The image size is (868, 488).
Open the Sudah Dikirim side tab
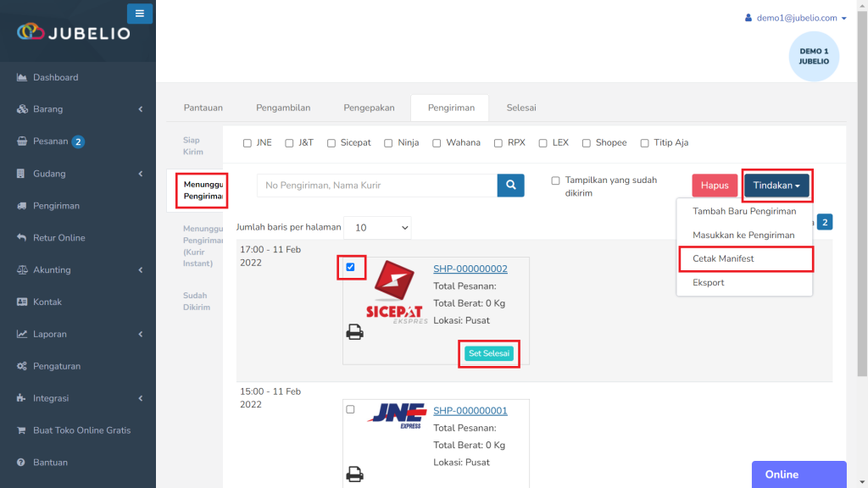click(197, 302)
